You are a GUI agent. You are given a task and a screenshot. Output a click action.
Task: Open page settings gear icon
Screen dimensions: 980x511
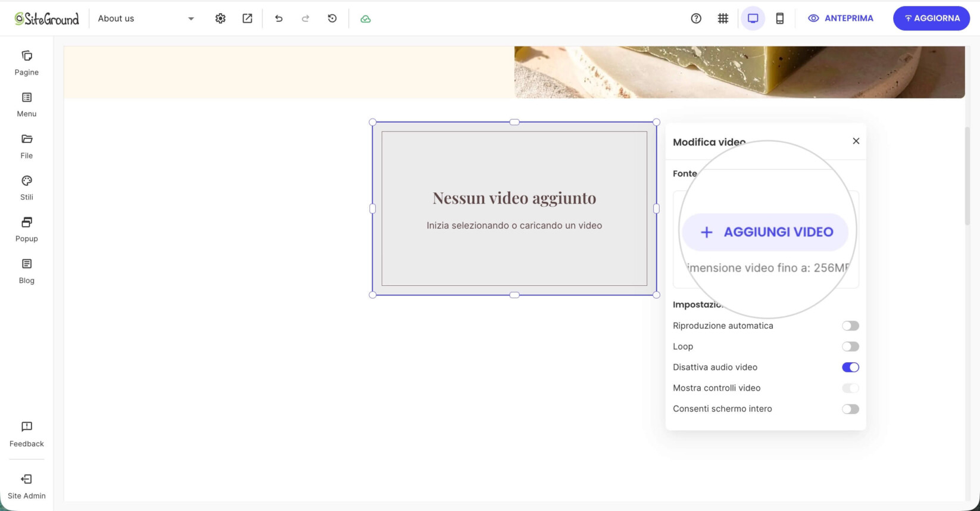point(220,18)
